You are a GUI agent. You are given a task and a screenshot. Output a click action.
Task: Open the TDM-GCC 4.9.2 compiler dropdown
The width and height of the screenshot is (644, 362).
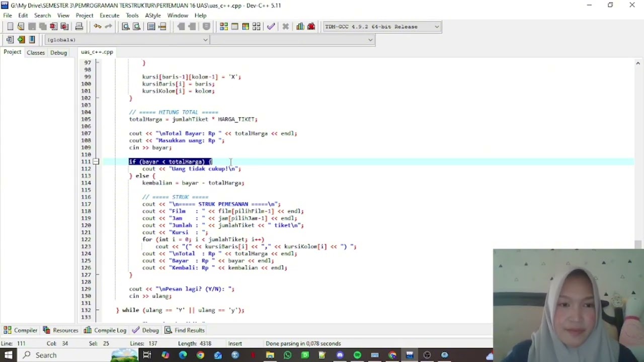coord(382,27)
